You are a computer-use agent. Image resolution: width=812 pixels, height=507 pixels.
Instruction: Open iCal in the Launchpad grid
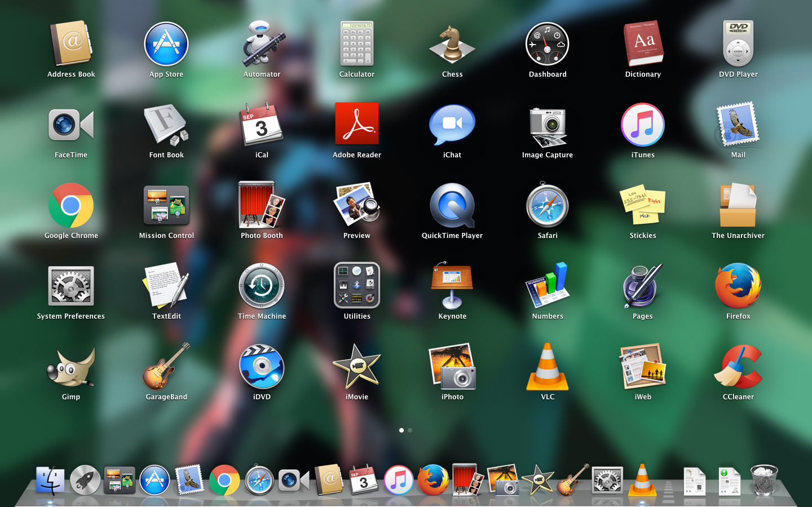tap(262, 125)
